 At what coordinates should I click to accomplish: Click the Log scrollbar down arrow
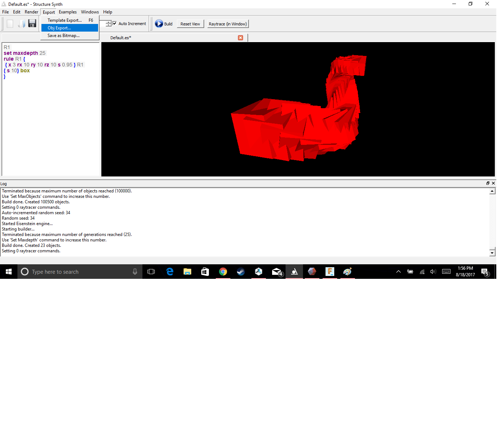click(492, 253)
